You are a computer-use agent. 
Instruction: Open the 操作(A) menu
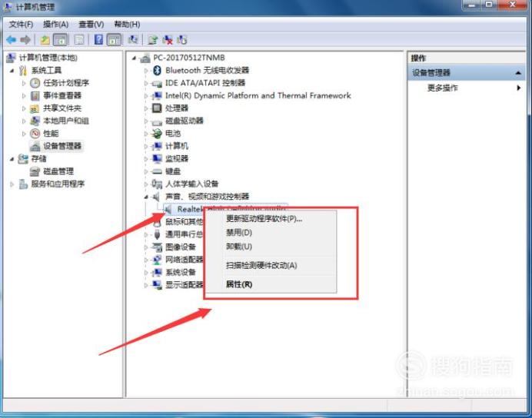pos(55,25)
